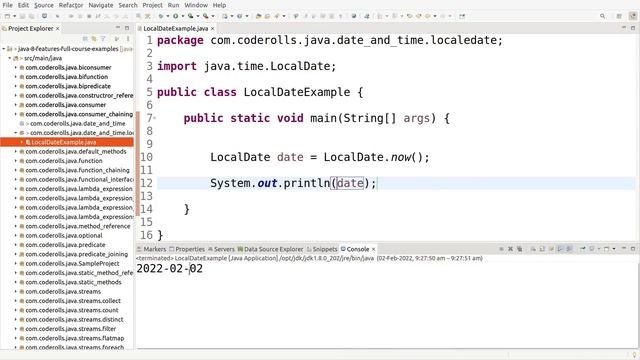Minimize the Project Explorer view
640x360 pixels.
click(118, 28)
